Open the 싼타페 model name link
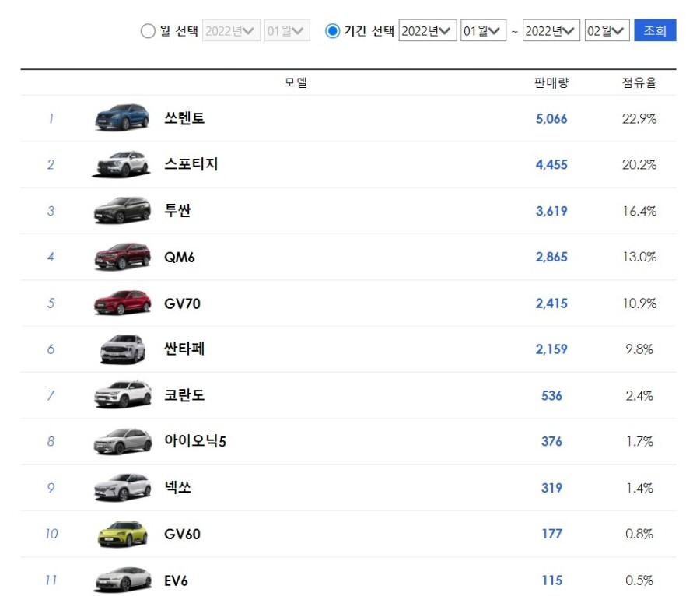This screenshot has width=700, height=596. pyautogui.click(x=184, y=349)
